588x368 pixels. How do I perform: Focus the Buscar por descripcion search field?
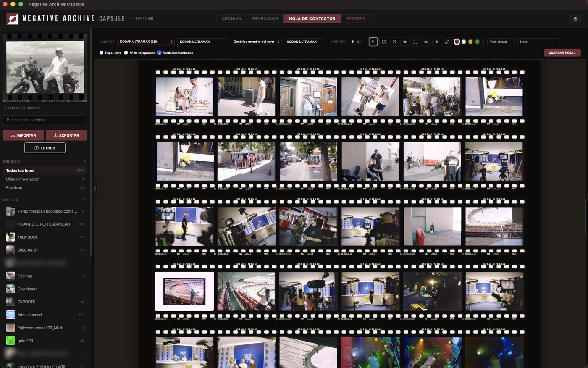coord(45,120)
